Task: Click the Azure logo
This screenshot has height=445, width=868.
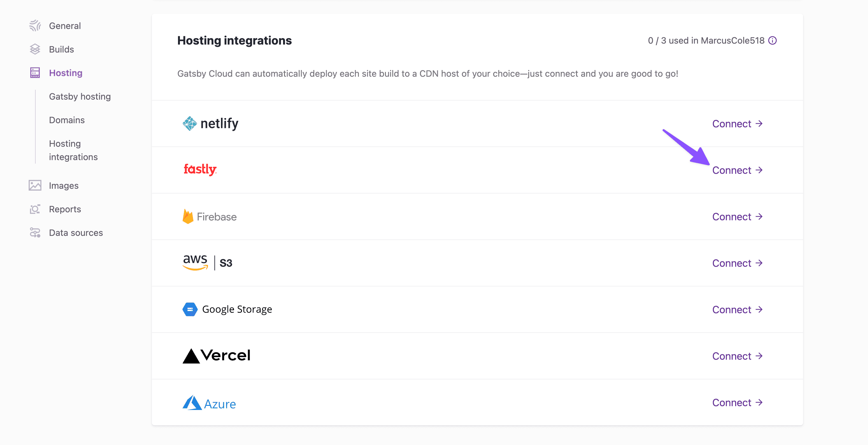Action: (209, 403)
